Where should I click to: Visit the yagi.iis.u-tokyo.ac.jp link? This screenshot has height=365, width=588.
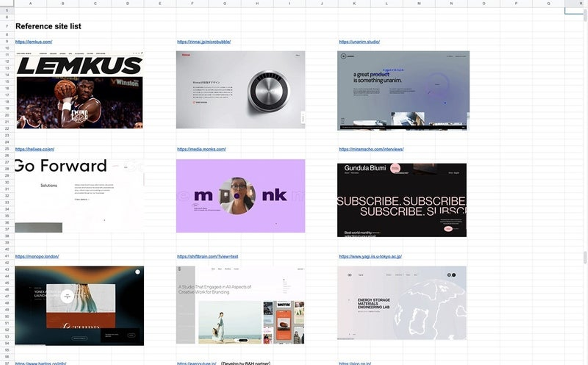pos(370,257)
